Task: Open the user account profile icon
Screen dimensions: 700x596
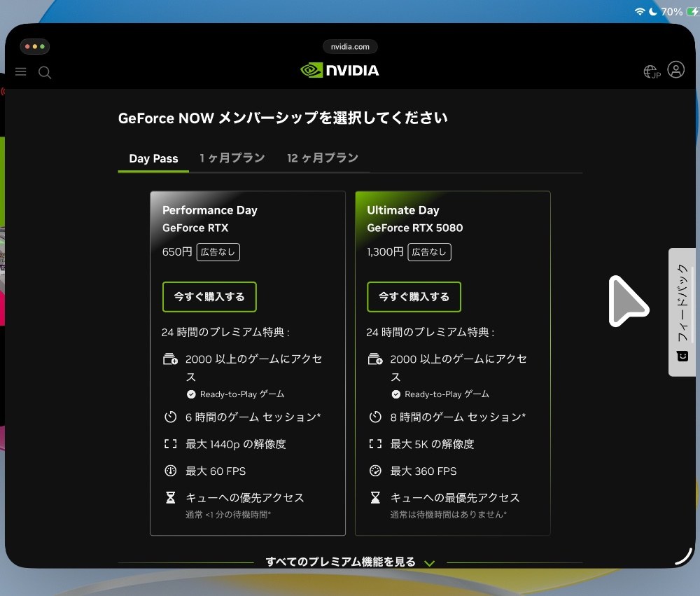Action: pos(676,70)
